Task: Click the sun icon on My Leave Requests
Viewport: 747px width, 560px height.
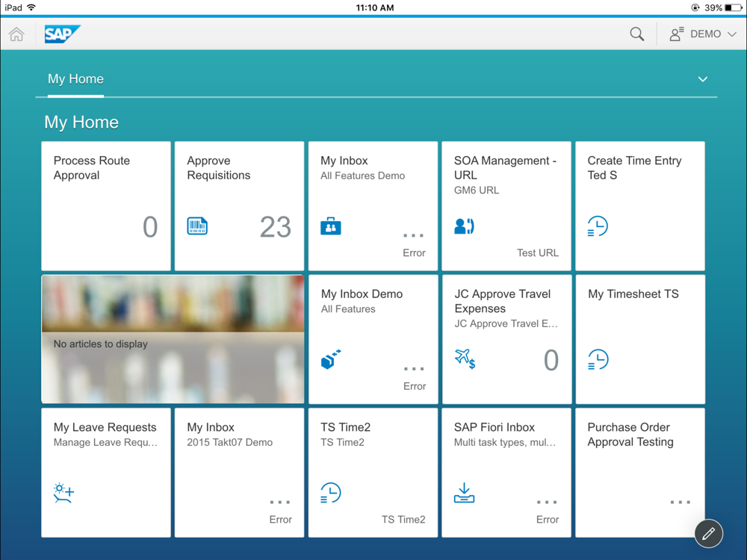Action: point(64,493)
